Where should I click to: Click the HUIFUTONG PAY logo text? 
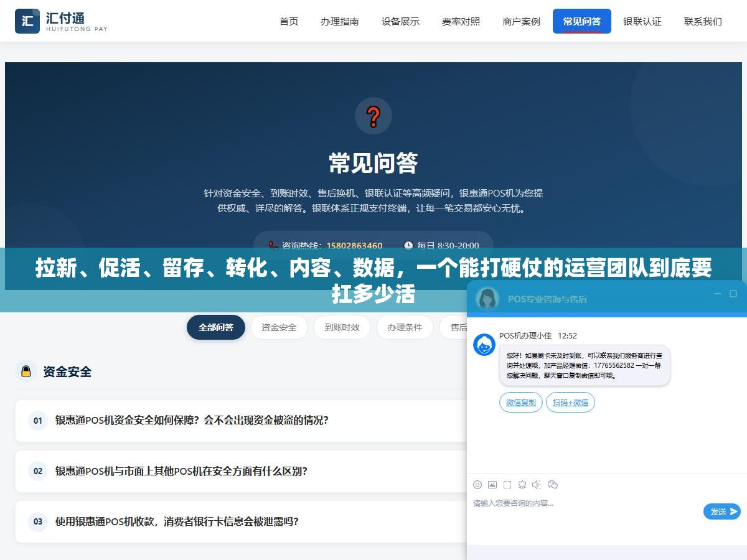tap(77, 29)
